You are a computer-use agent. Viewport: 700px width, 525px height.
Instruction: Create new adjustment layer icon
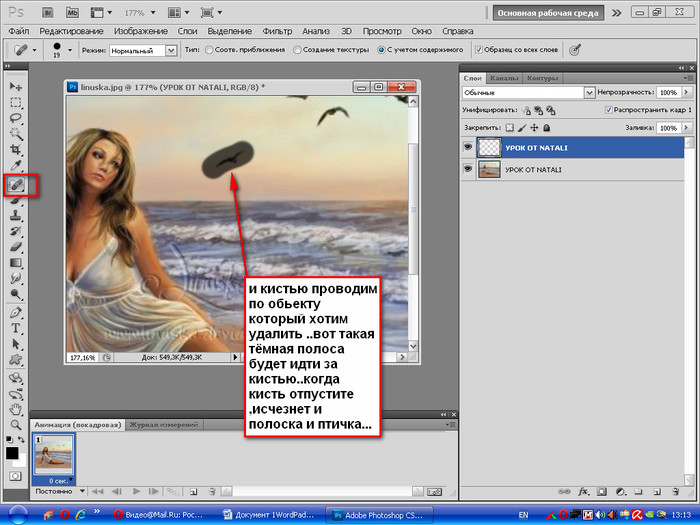[x=620, y=492]
